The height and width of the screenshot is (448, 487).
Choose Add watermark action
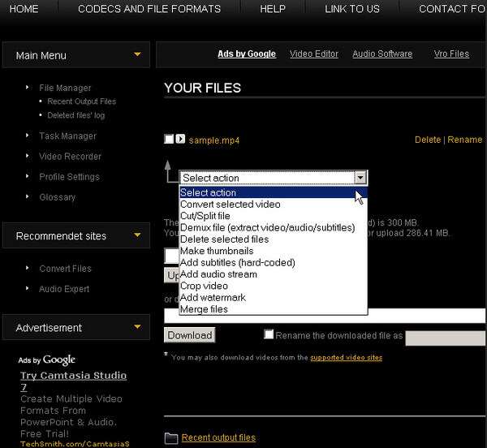(213, 298)
